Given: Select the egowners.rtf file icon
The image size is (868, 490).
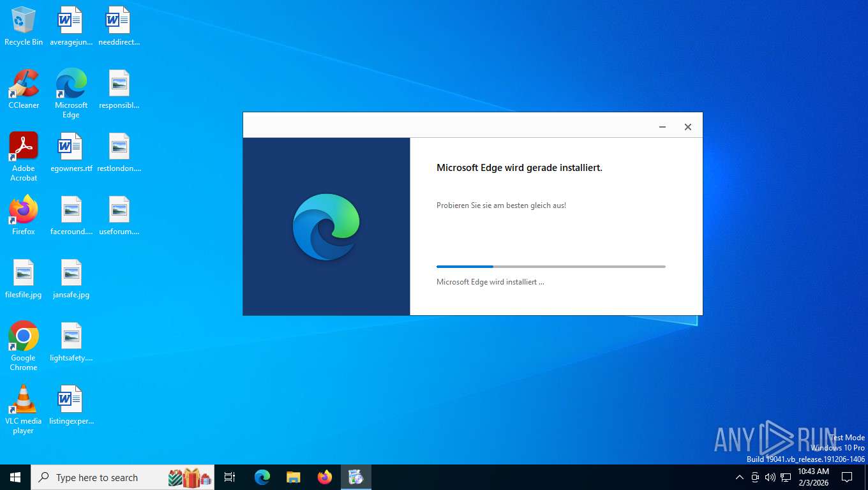Looking at the screenshot, I should pyautogui.click(x=71, y=153).
